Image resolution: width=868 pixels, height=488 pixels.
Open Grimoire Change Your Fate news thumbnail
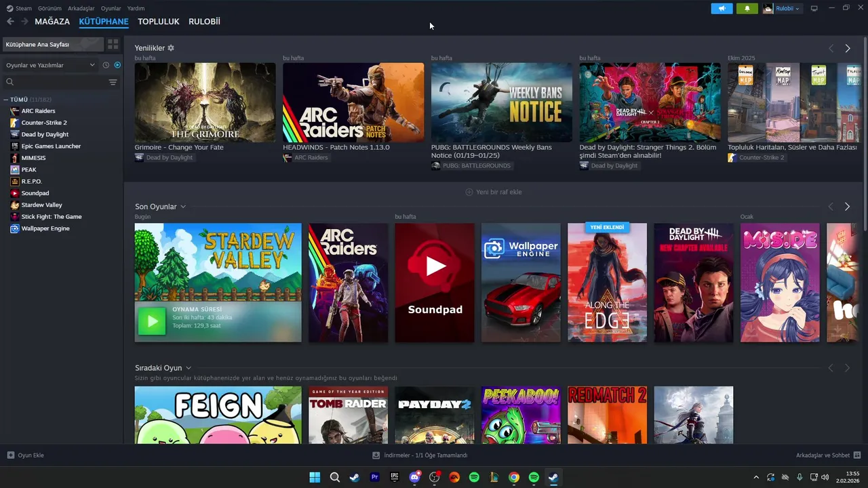pyautogui.click(x=205, y=102)
